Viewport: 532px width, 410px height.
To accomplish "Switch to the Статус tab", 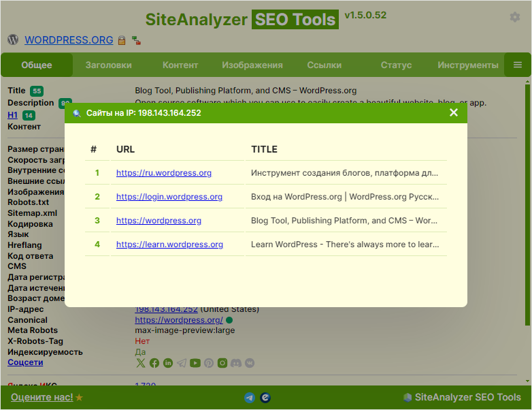I will click(396, 65).
